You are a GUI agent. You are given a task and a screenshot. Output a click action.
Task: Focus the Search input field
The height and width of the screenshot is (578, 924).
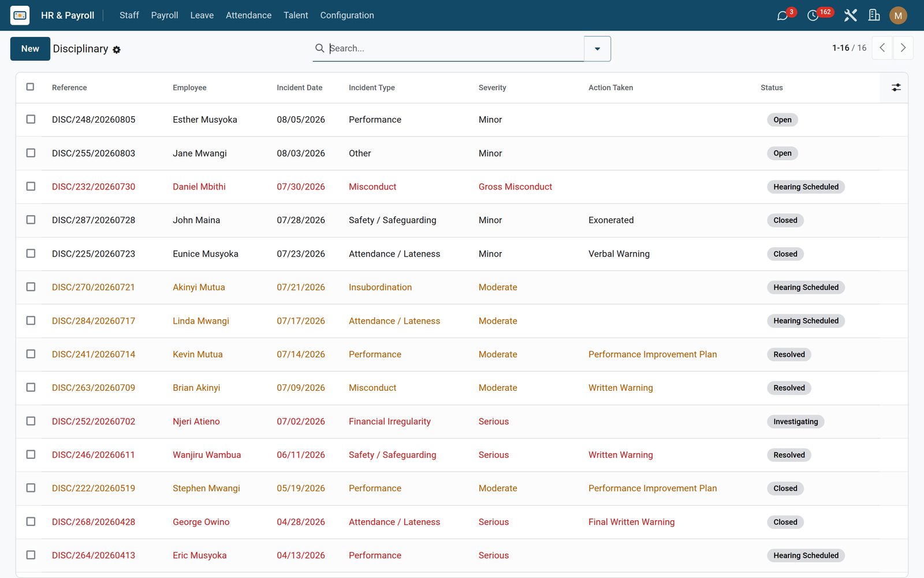tap(454, 49)
